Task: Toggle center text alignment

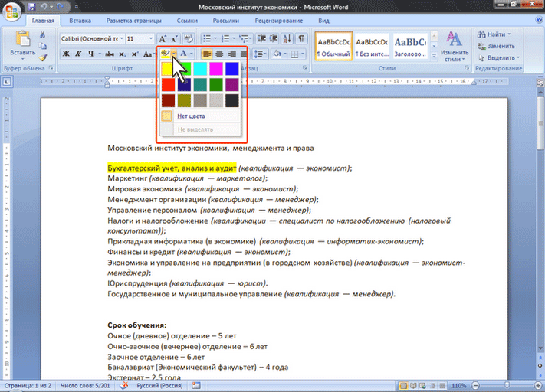Action: tap(219, 54)
